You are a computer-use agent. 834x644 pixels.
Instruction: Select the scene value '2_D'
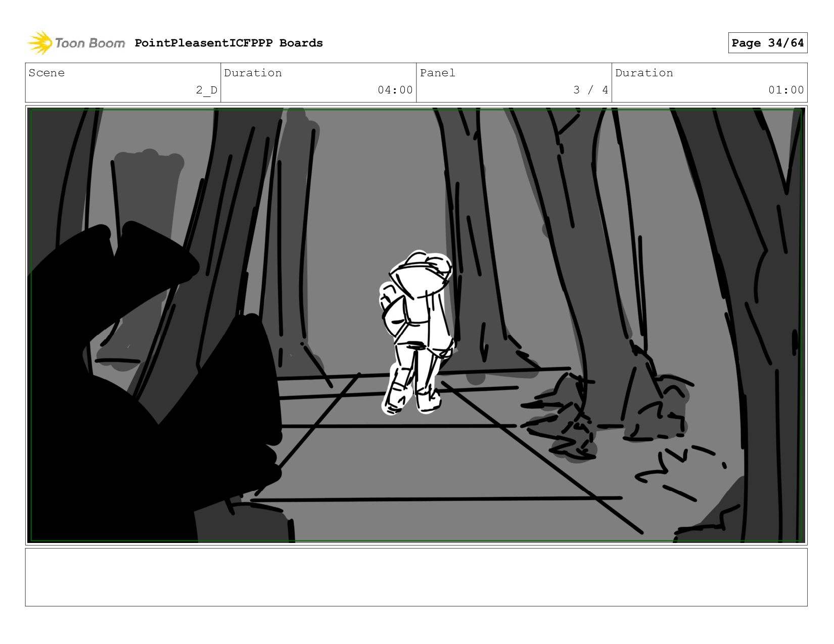pos(207,90)
